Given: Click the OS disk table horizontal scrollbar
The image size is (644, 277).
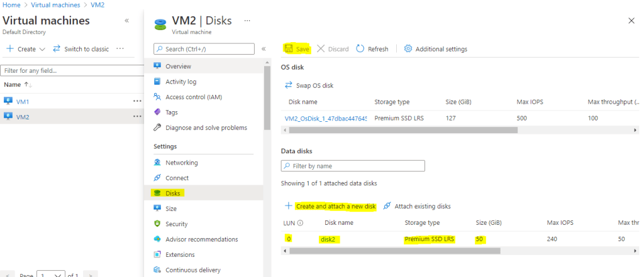Looking at the screenshot, I should coord(403,130).
